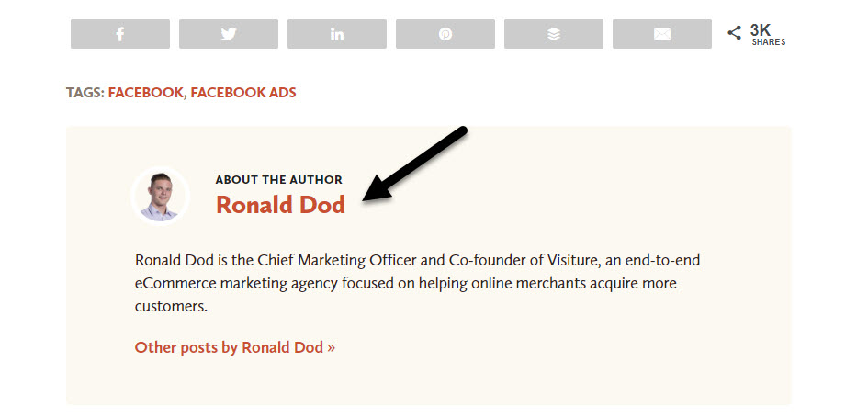This screenshot has width=868, height=418.
Task: Click Ronald Dod's profile photo
Action: 160,196
